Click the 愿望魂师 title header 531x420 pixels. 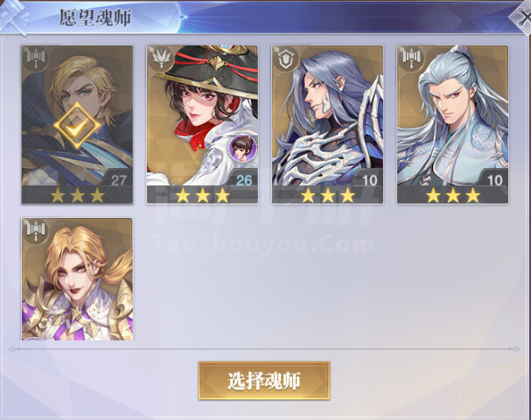click(95, 17)
